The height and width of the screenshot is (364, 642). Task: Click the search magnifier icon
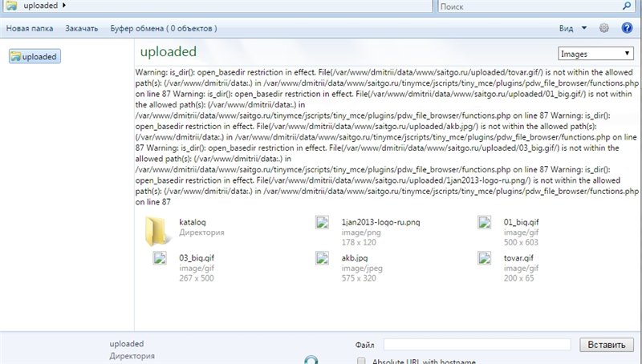[x=627, y=6]
